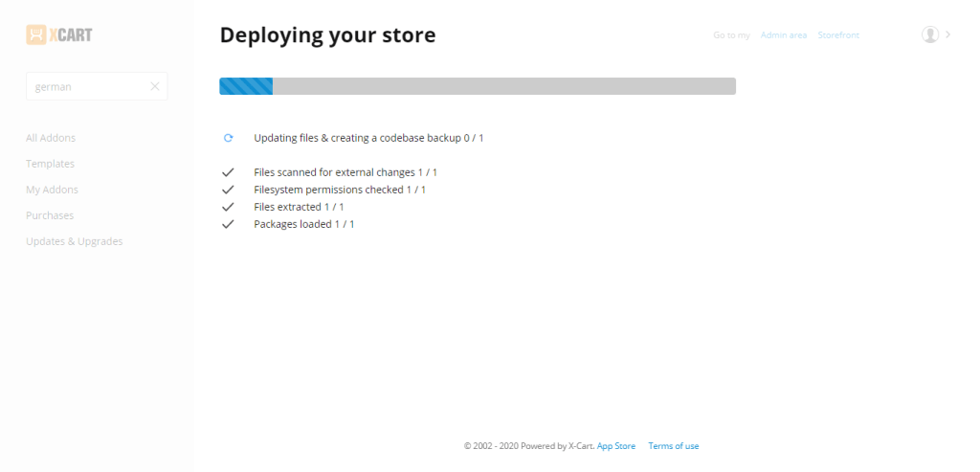Select 'Packages loaded 1 / 1' text
The height and width of the screenshot is (472, 980).
(x=303, y=224)
